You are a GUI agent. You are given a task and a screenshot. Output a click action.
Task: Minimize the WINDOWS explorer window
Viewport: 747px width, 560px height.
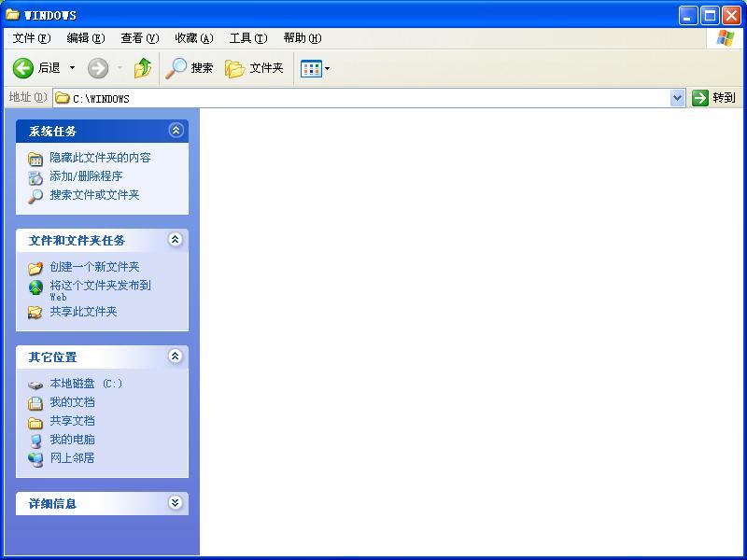tap(688, 16)
